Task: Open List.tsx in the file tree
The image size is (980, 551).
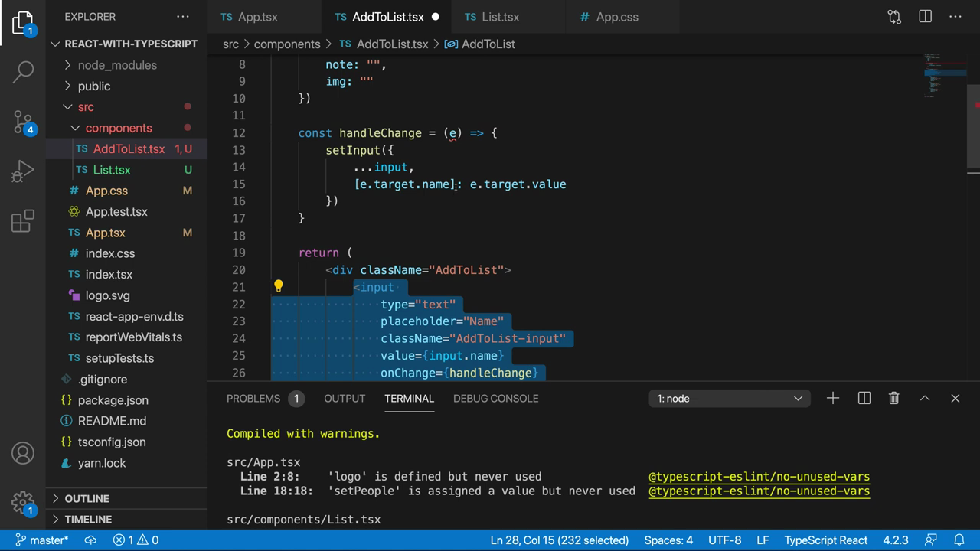Action: 126,170
